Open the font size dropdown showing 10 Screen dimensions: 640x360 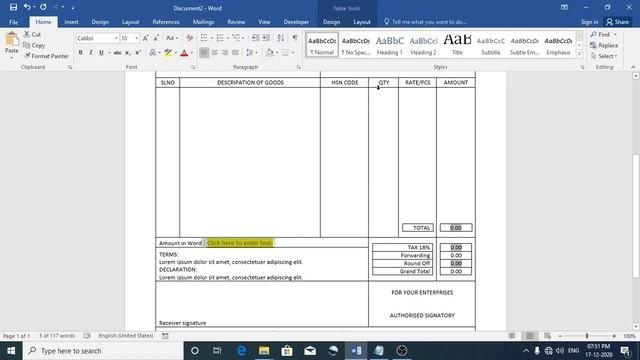pos(136,38)
